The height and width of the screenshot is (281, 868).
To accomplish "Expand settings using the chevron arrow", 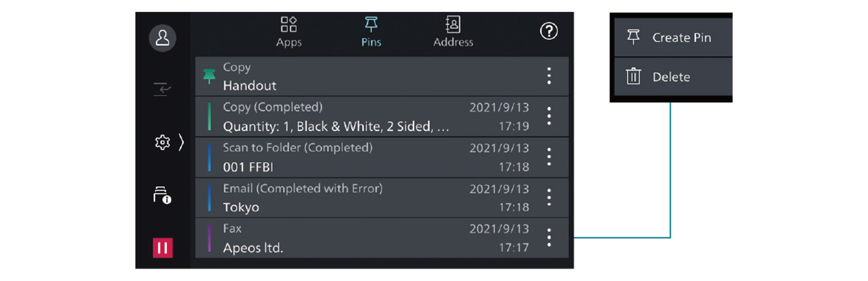I will [x=181, y=142].
